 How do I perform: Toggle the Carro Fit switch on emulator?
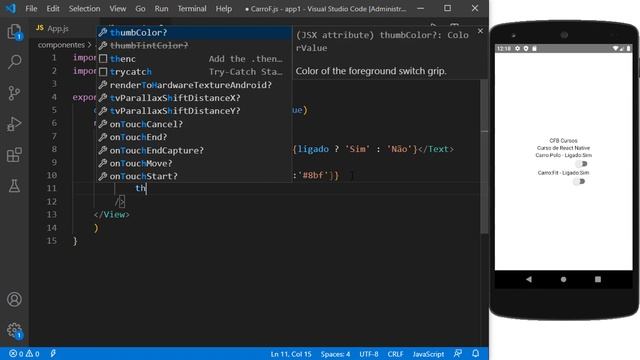(x=579, y=181)
